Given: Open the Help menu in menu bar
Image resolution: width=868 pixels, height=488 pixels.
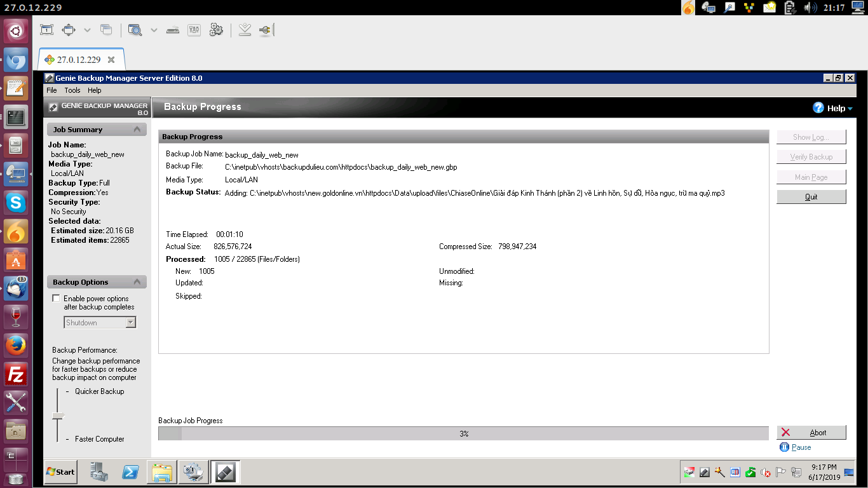Looking at the screenshot, I should point(95,90).
